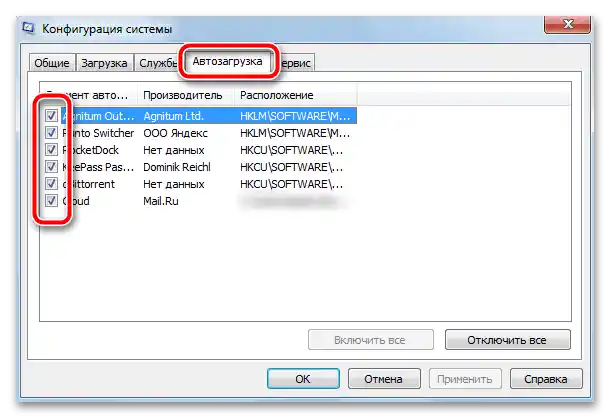Switch to the Сервис tab

click(296, 63)
